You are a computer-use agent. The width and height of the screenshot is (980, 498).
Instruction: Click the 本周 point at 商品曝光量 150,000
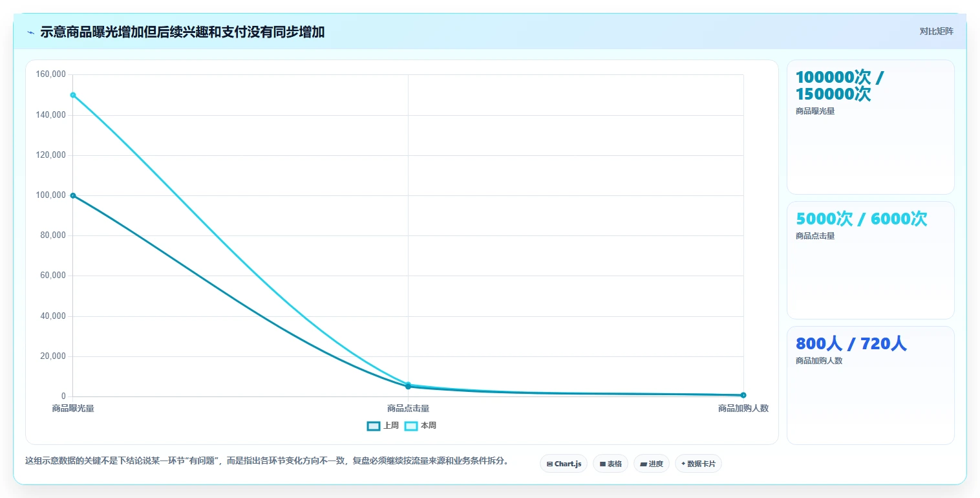click(x=73, y=95)
